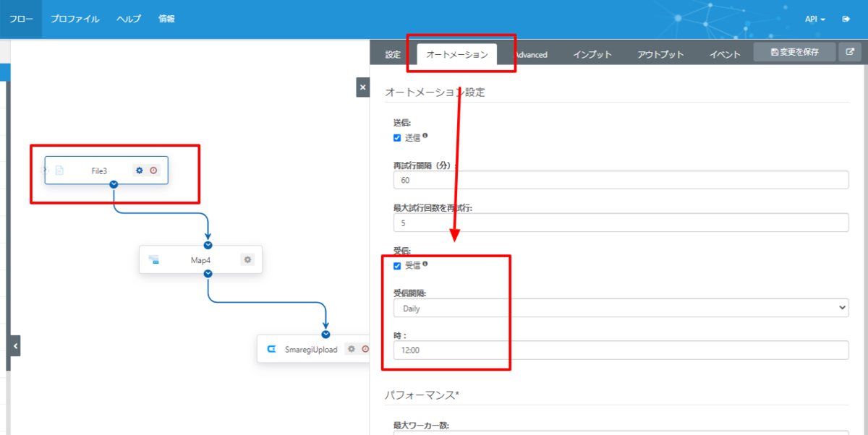Click the Map4 connector icon
Viewport: 868px width, 435px height.
pos(153,259)
